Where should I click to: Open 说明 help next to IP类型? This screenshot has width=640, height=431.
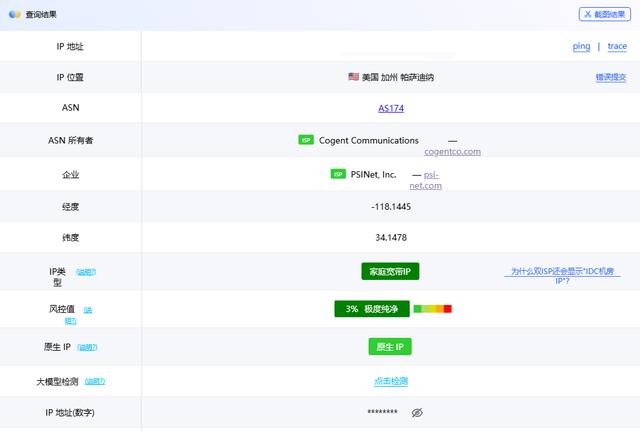pos(87,272)
